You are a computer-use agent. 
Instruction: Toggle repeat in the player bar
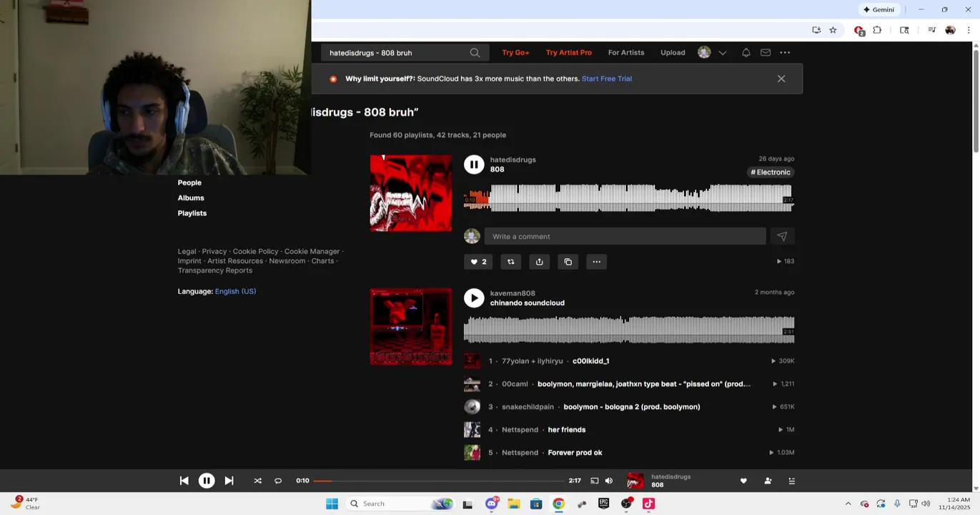pyautogui.click(x=278, y=481)
